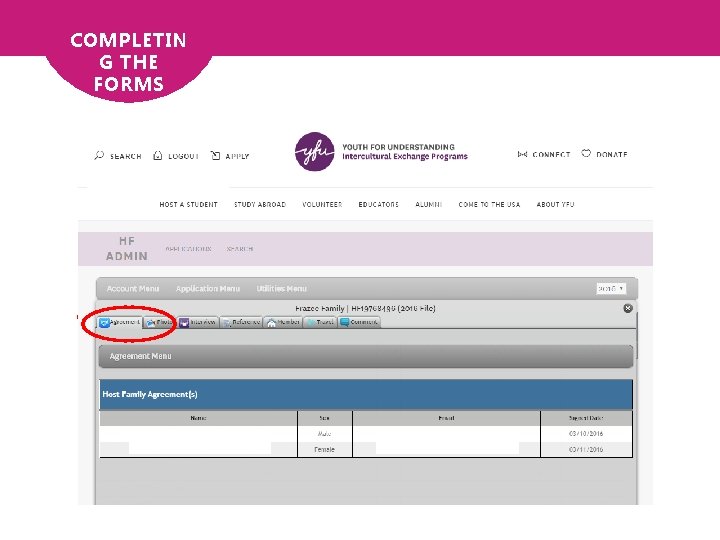Click the Donate heart icon
Image resolution: width=720 pixels, height=540 pixels.
click(586, 153)
